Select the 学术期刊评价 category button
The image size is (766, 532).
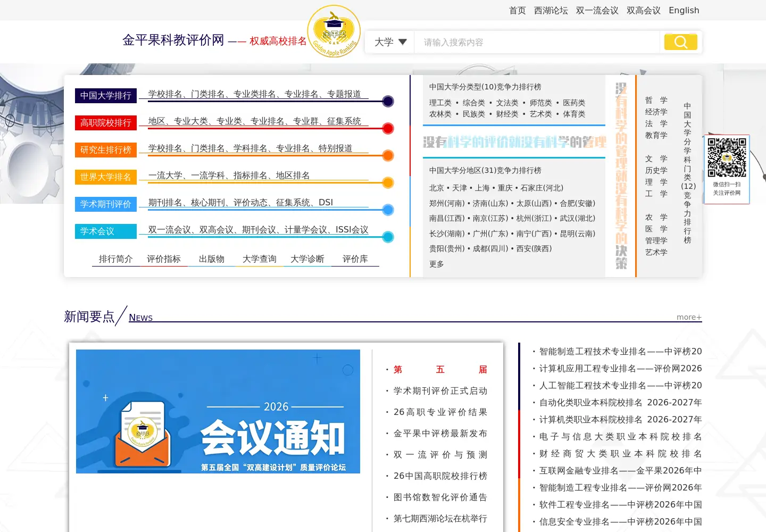[x=106, y=204]
